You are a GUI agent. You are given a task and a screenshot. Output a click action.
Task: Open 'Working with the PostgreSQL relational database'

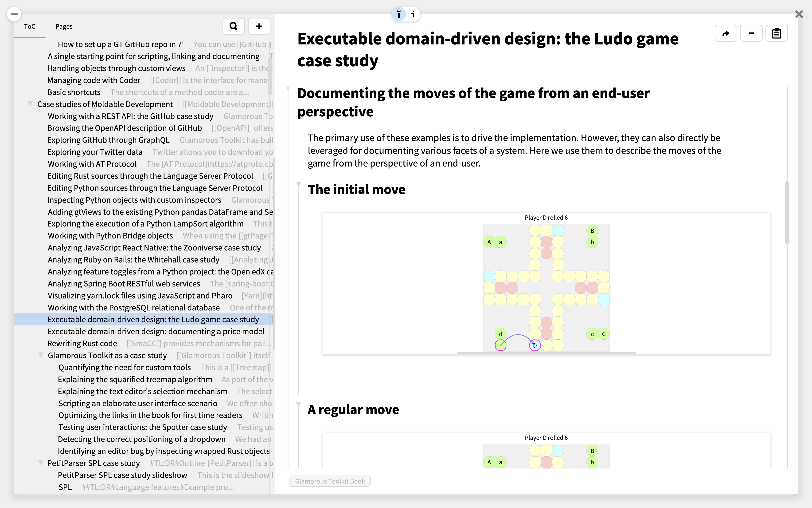(x=133, y=308)
